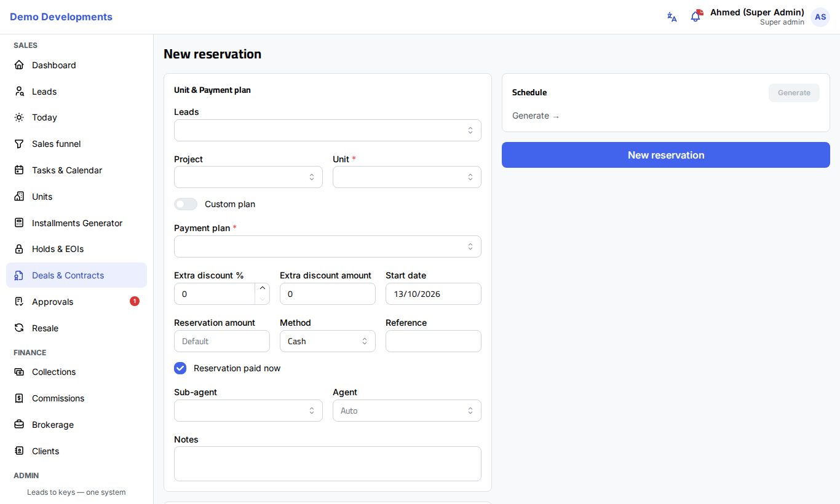This screenshot has width=840, height=504.
Task: Click the Tasks & Calendar icon
Action: pyautogui.click(x=19, y=170)
